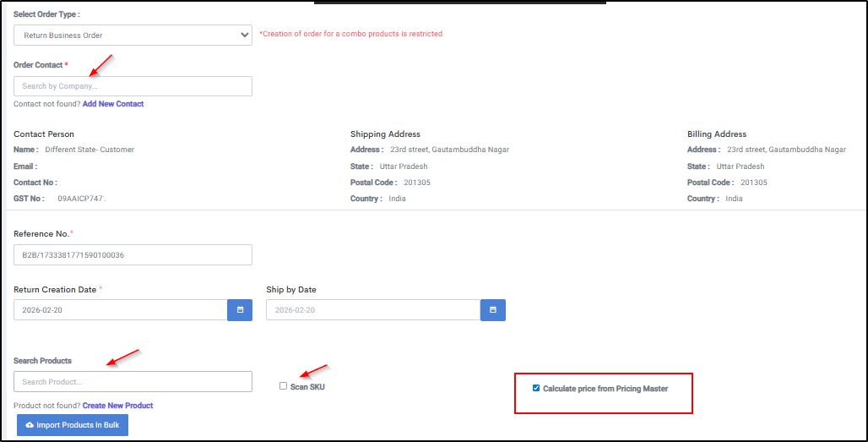The image size is (868, 442).
Task: Click the chevron arrow of order type dropdown
Action: (245, 35)
